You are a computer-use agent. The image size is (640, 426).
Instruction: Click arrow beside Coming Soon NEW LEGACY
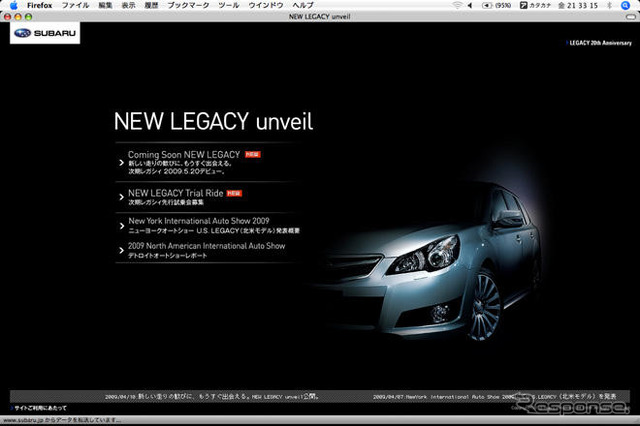coord(121,162)
